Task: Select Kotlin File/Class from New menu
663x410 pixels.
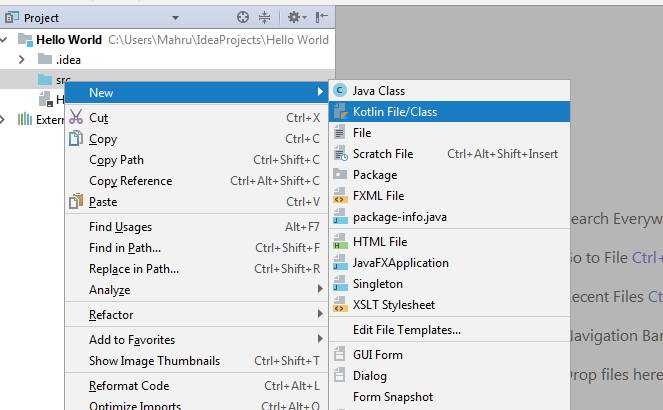Action: [x=394, y=112]
